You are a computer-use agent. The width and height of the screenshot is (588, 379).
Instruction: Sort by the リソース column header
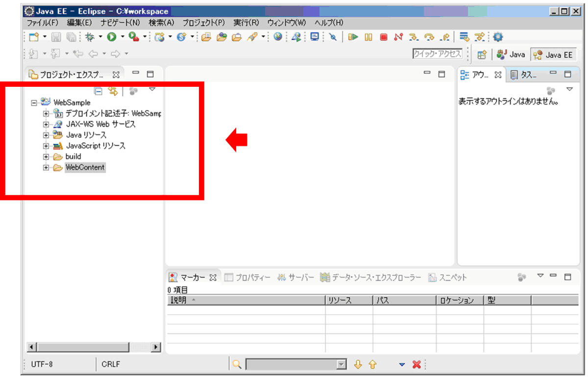point(349,300)
